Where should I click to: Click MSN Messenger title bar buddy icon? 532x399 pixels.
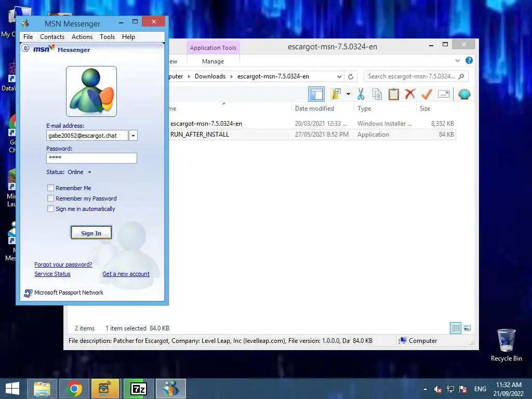(x=25, y=23)
